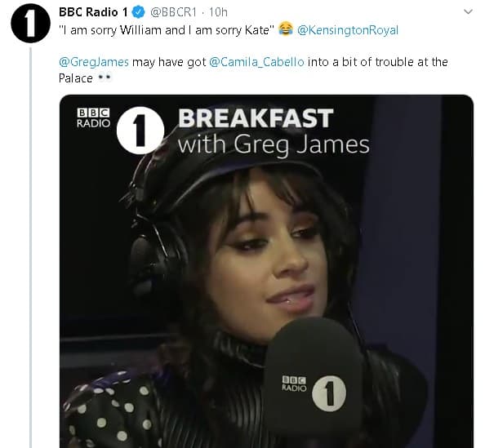The image size is (485, 448).
Task: Click the laughing crying emoji
Action: pos(286,29)
